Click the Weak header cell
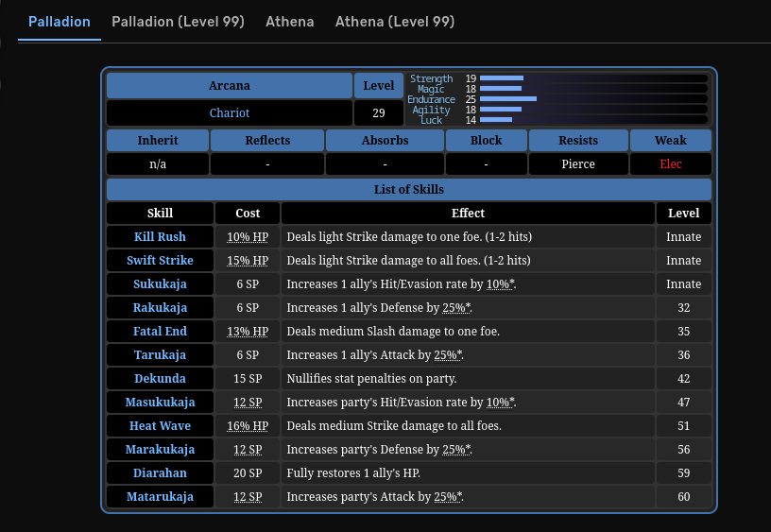This screenshot has width=771, height=532. point(671,141)
